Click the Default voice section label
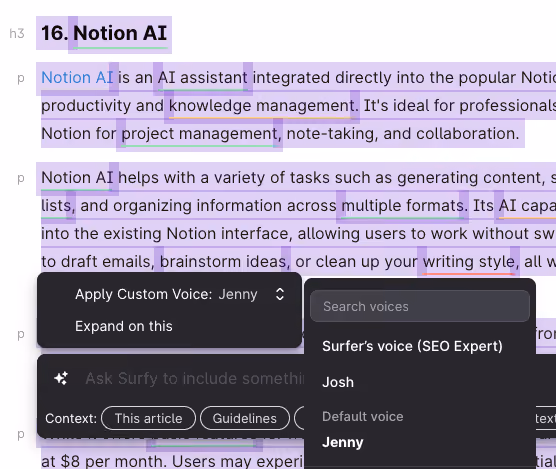 point(363,417)
